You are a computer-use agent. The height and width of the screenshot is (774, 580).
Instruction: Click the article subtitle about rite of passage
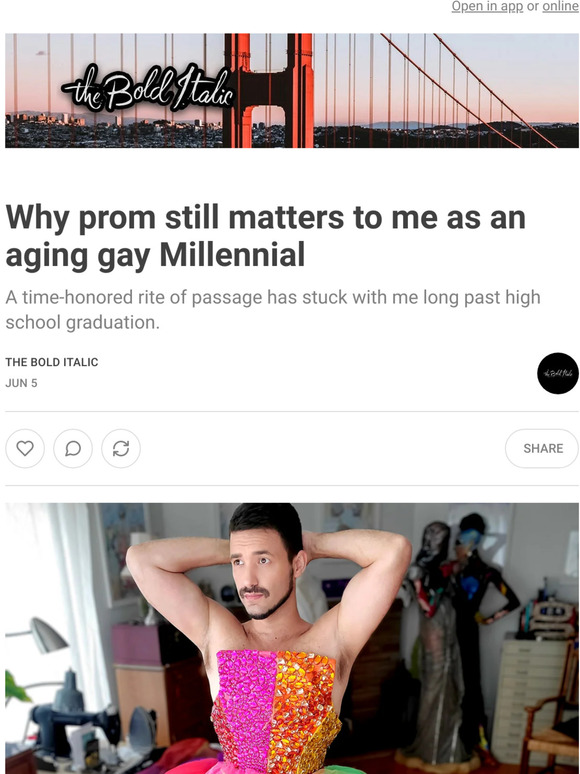point(273,310)
